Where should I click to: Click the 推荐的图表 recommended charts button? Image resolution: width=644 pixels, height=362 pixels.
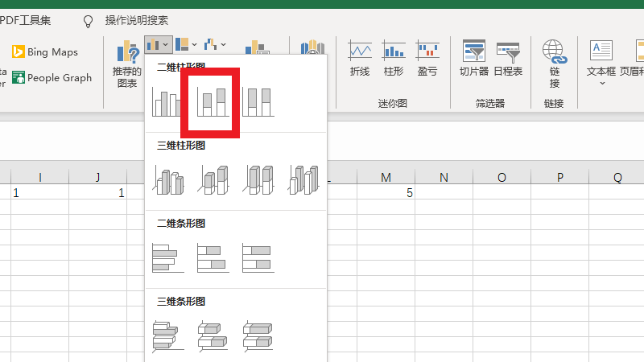[x=126, y=64]
